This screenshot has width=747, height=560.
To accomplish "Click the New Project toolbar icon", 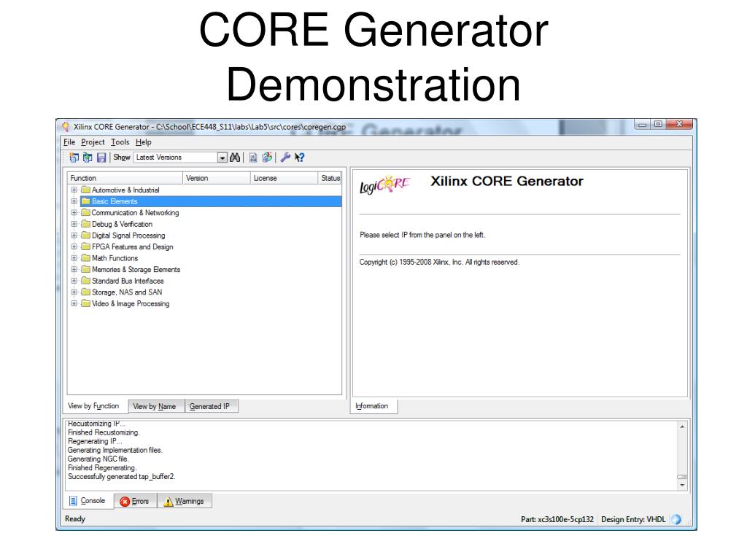I will [74, 157].
